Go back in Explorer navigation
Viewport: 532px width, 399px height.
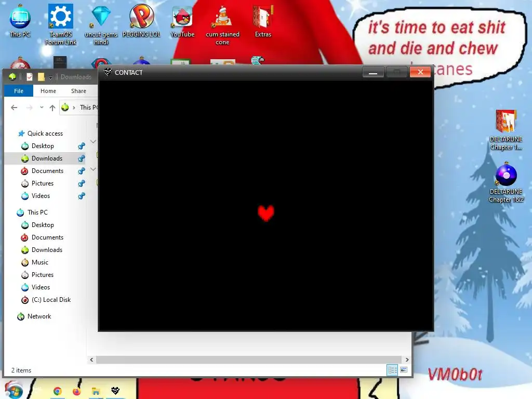coord(14,108)
